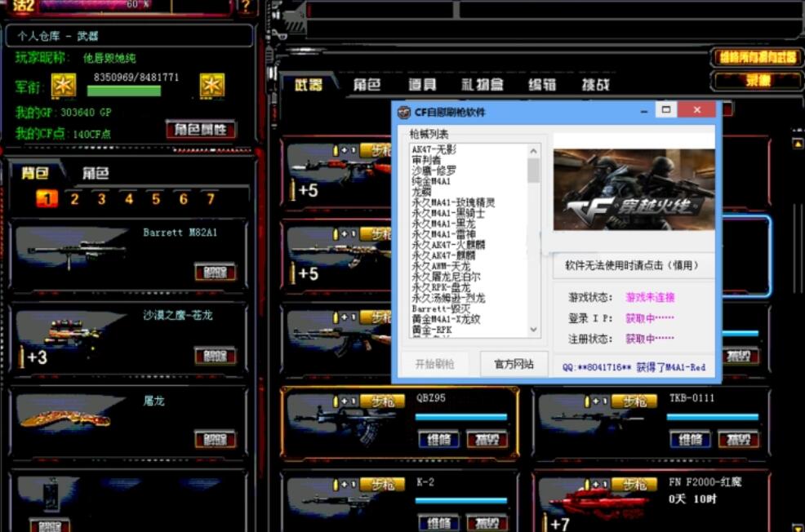Click the QQ 获得了M4A1-Red ticker text
Image resolution: width=805 pixels, height=532 pixels.
(x=634, y=367)
